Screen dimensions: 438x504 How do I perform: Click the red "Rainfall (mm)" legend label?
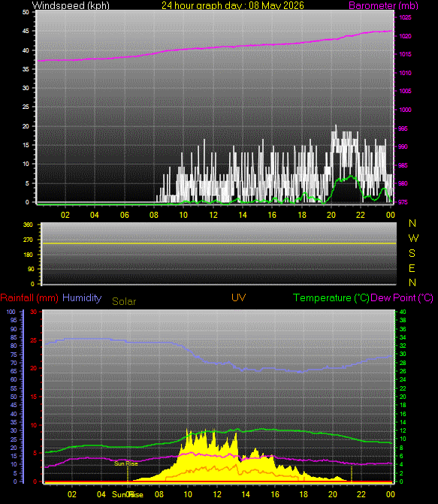29,298
